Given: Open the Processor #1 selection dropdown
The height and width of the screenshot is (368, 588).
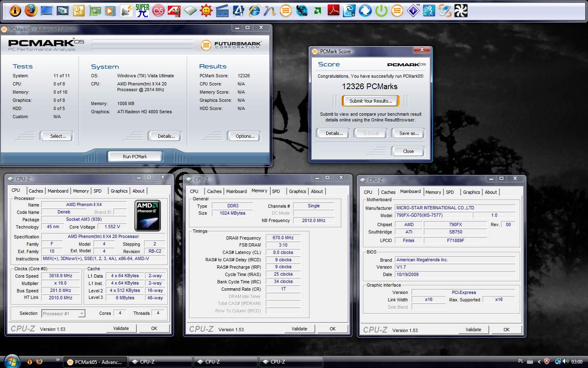Looking at the screenshot, I should point(63,314).
